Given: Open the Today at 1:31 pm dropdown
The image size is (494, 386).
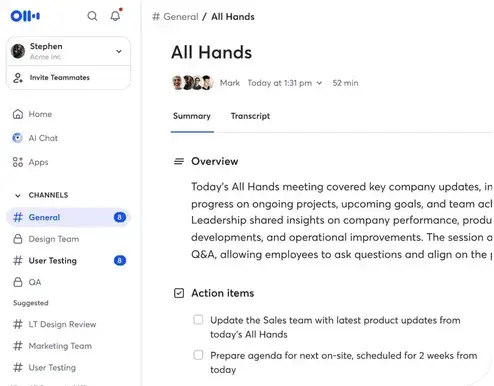Looking at the screenshot, I should tap(285, 83).
